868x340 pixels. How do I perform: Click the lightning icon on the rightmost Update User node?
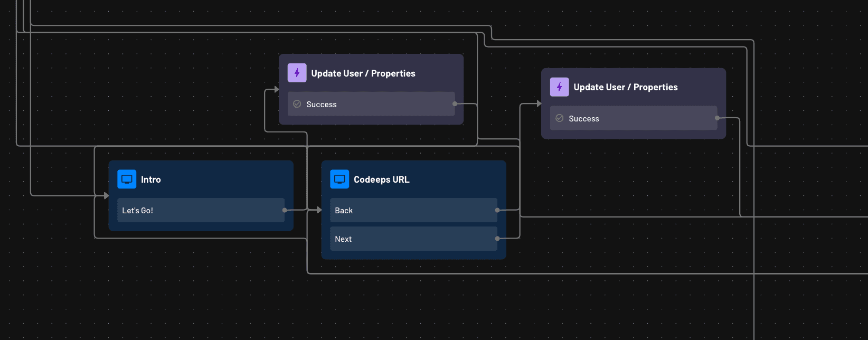[559, 87]
